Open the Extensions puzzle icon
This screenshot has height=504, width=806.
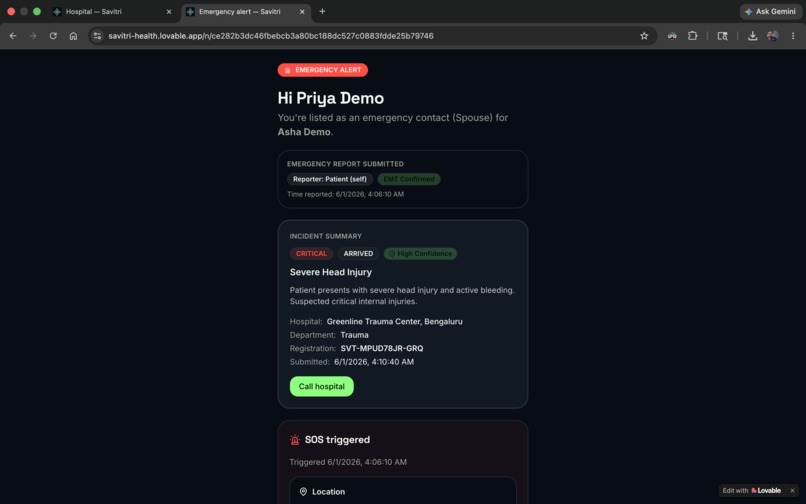click(692, 36)
